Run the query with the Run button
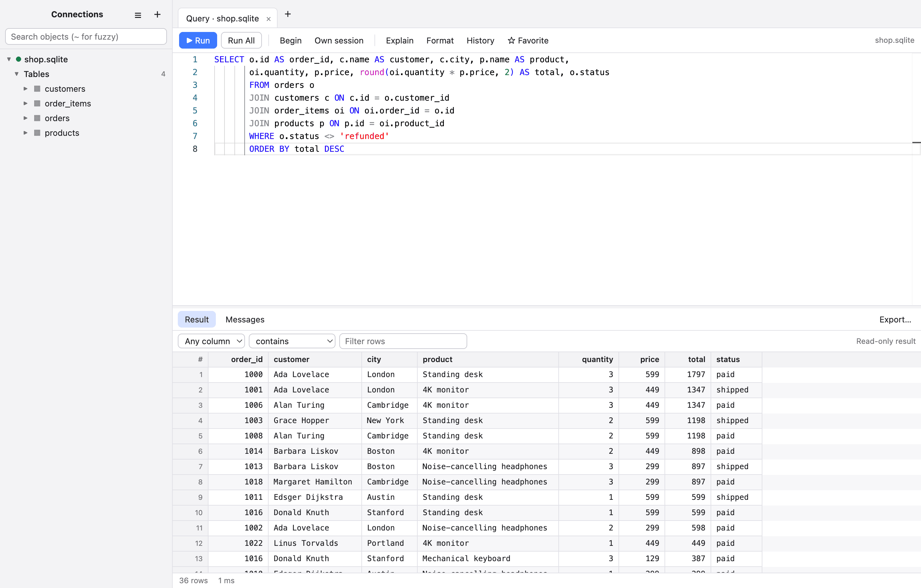Image resolution: width=921 pixels, height=588 pixels. click(x=198, y=41)
